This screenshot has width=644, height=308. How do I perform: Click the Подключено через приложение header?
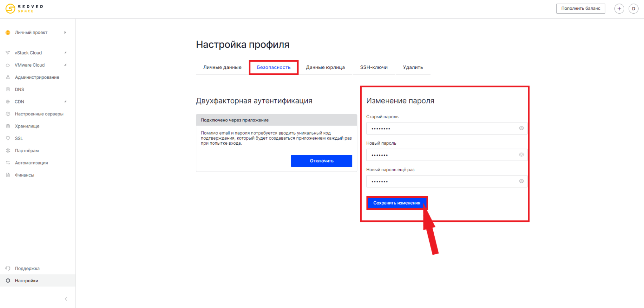pyautogui.click(x=277, y=120)
